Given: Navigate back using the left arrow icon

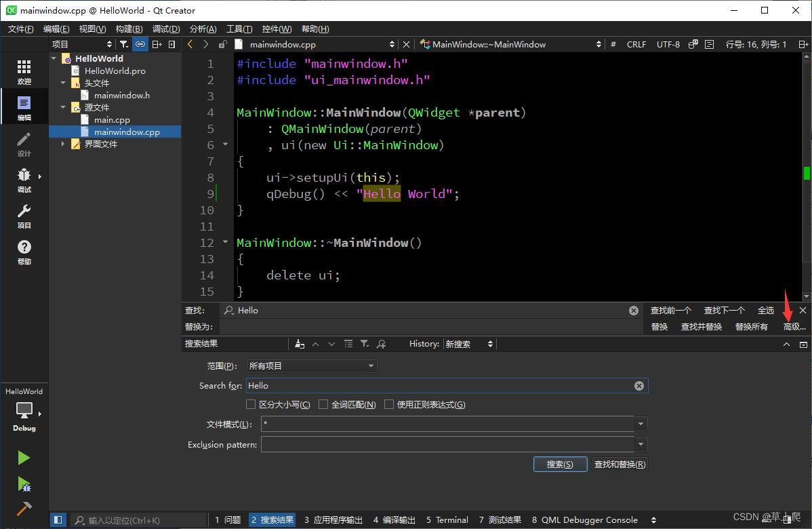Looking at the screenshot, I should click(x=190, y=44).
